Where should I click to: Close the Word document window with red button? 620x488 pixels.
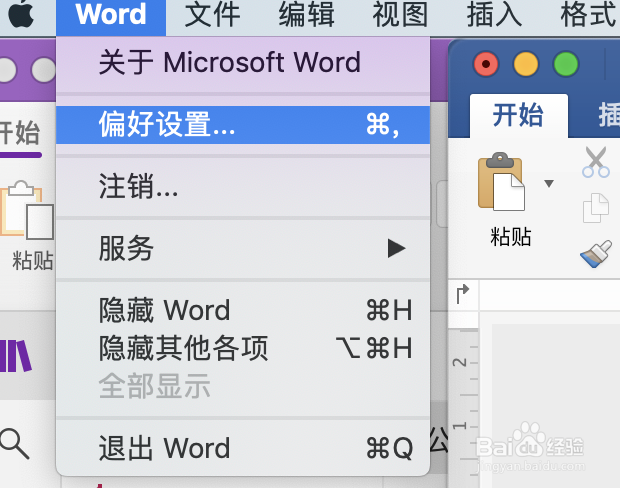(486, 64)
